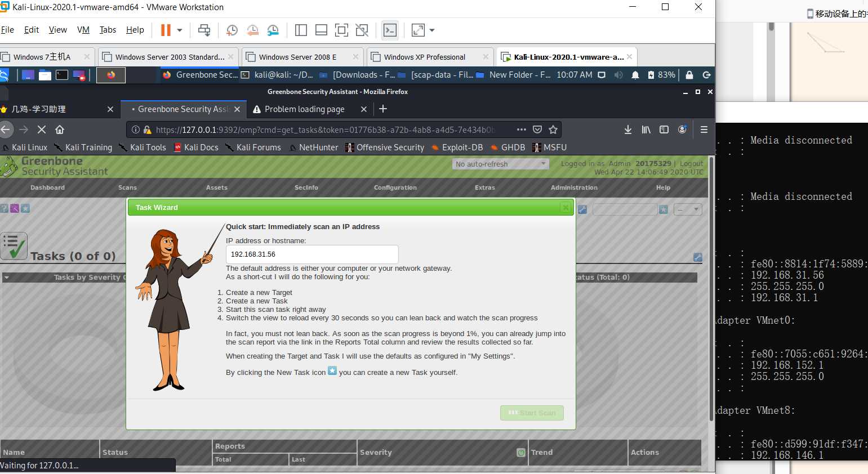868x474 pixels.
Task: Switch to Windows Server 2003 Standard tab
Action: [168, 57]
